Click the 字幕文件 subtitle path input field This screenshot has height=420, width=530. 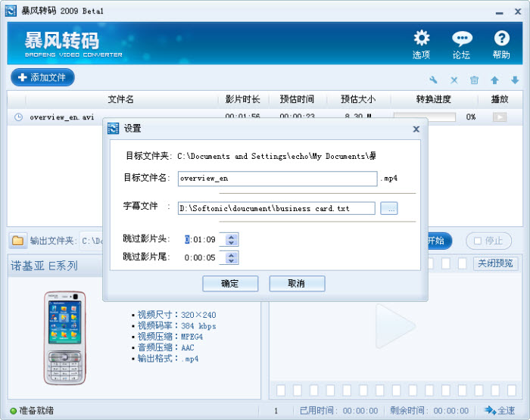(276, 208)
